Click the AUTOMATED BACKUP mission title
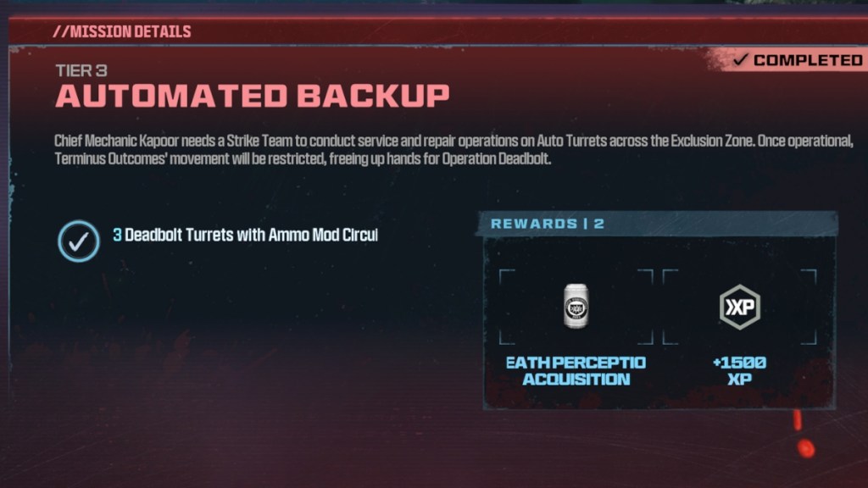This screenshot has width=868, height=488. pyautogui.click(x=253, y=97)
